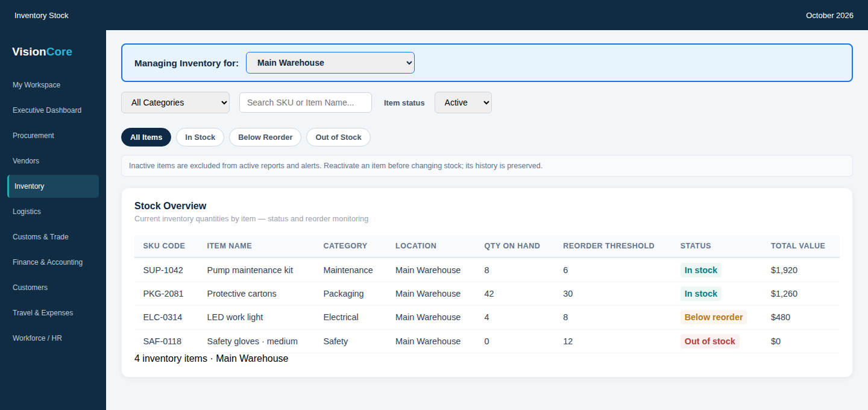Click the Below reorder status badge
The image size is (868, 410).
point(714,317)
